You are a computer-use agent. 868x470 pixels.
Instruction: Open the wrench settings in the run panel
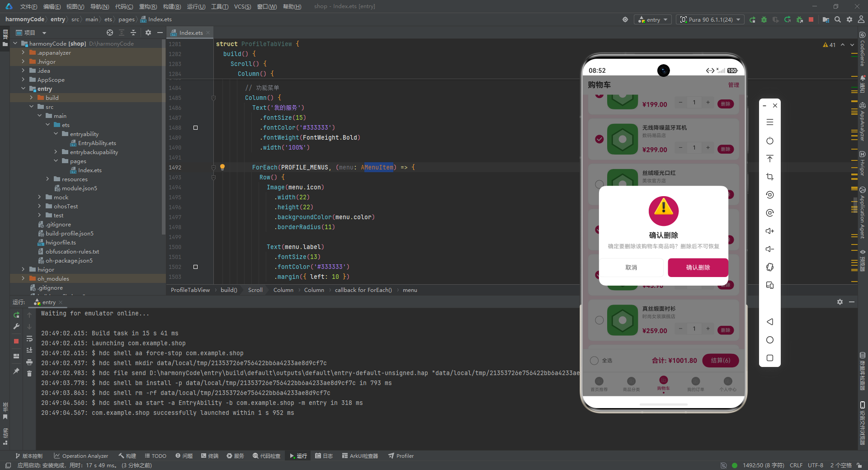click(x=16, y=326)
